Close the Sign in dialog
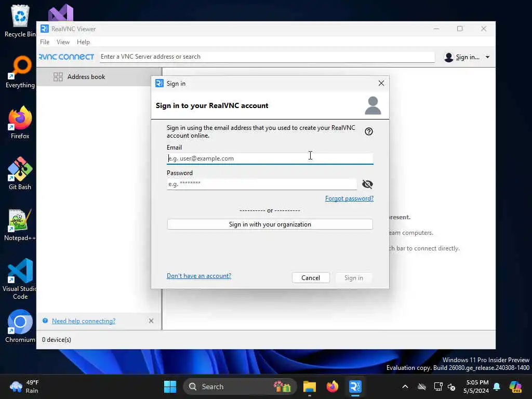Viewport: 532px width, 399px height. click(381, 83)
